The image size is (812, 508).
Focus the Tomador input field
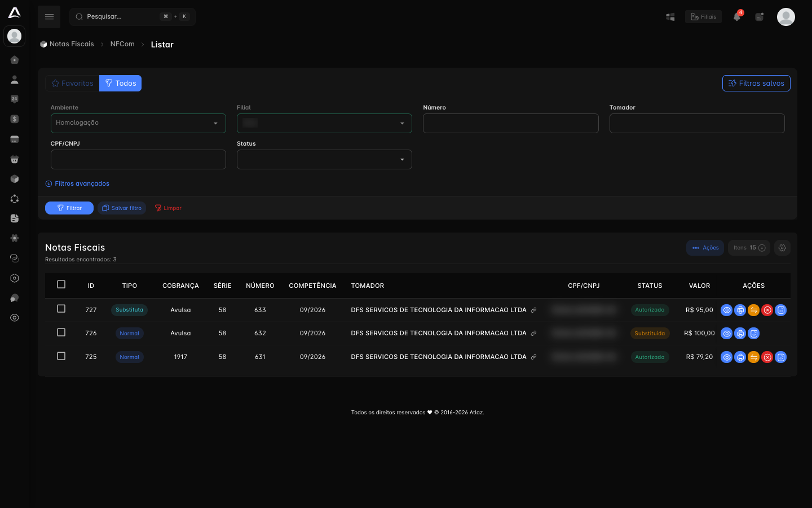697,123
